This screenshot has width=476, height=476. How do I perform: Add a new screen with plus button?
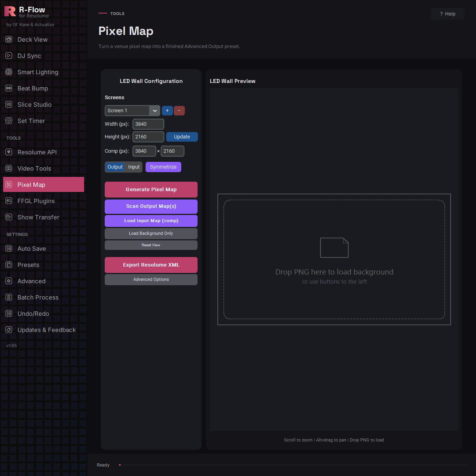[x=167, y=111]
